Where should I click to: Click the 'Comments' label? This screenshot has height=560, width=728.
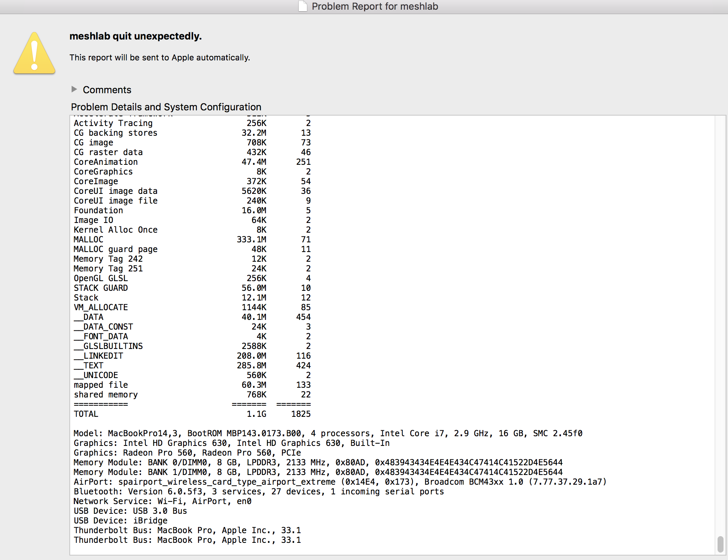point(107,90)
